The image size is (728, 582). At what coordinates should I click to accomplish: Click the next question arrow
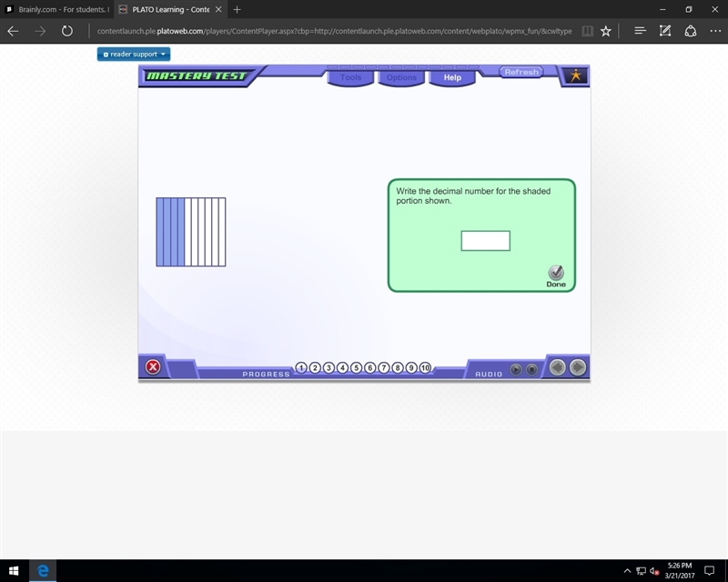578,367
